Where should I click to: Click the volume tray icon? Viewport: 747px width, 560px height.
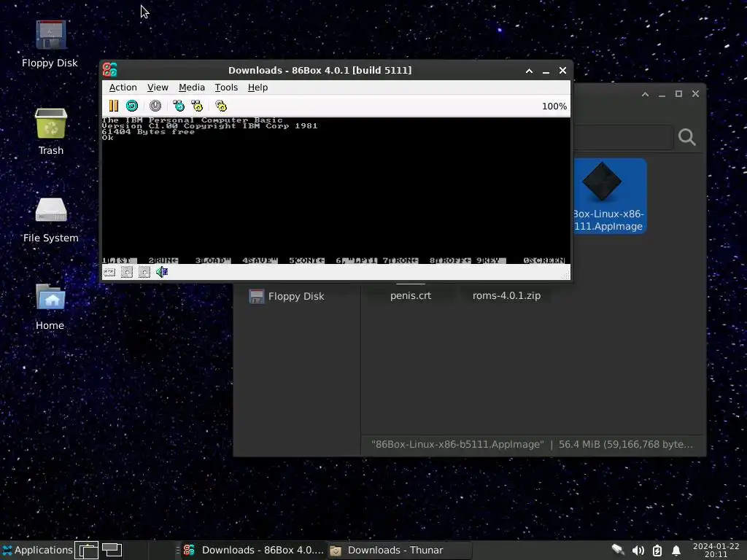pos(638,551)
